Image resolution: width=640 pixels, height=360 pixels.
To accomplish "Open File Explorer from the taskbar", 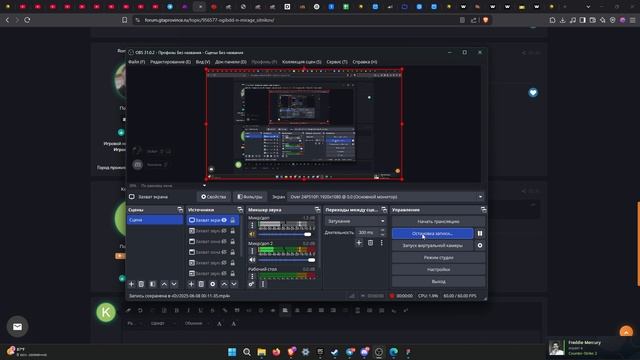I will point(262,352).
